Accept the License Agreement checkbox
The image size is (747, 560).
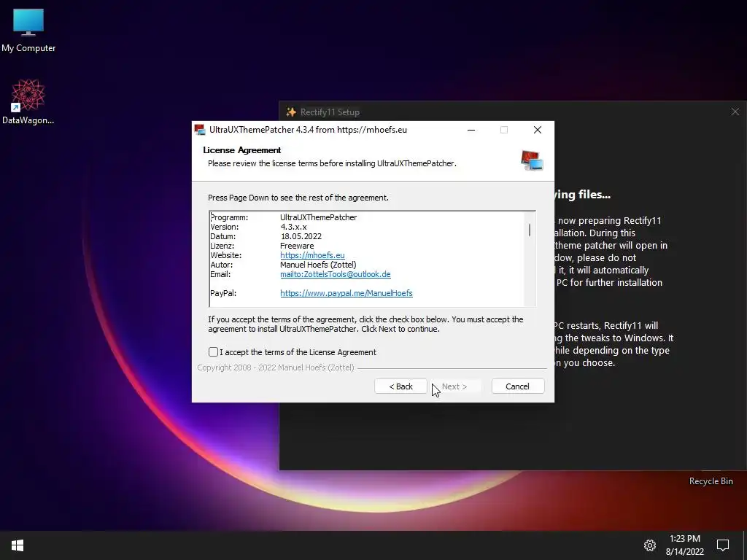click(213, 352)
